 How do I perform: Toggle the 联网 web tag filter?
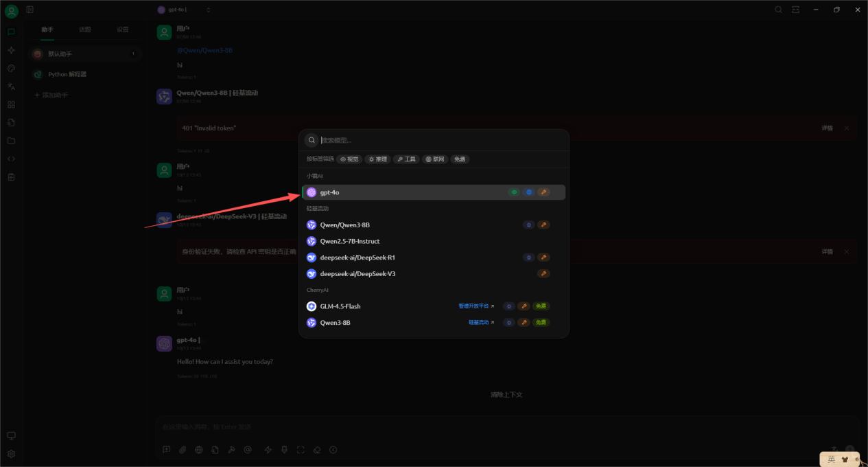point(435,159)
